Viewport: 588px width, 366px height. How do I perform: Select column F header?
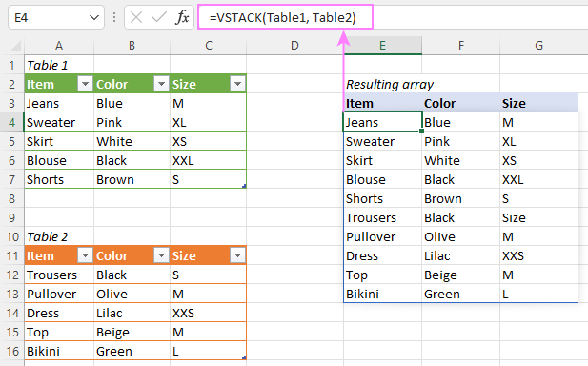pos(461,46)
